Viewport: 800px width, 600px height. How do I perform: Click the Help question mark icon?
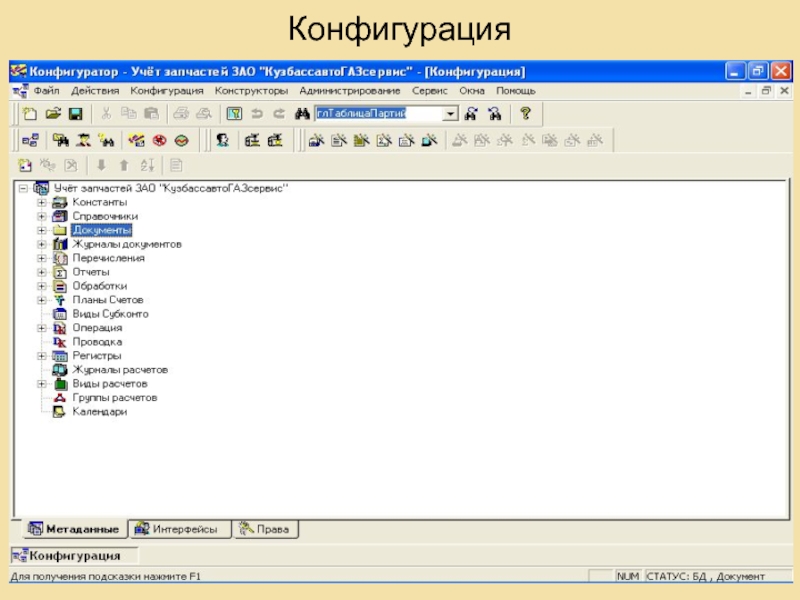pos(524,114)
